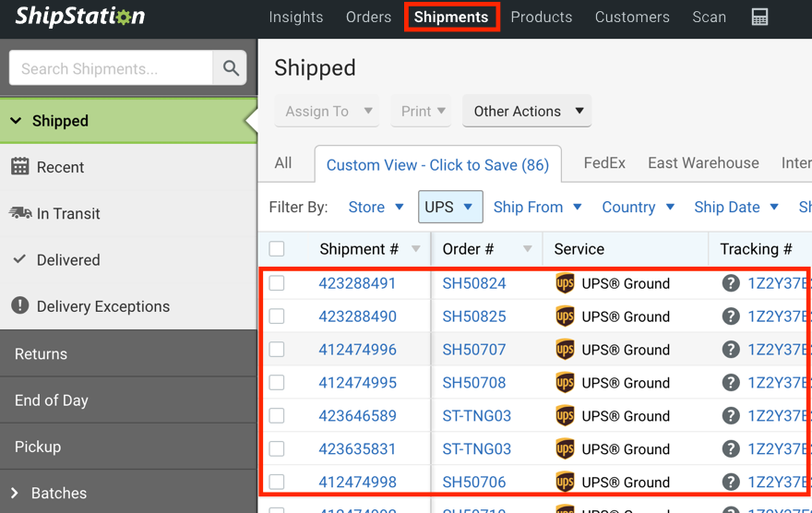
Task: Click UPS logo in SH50708 row
Action: (x=565, y=383)
